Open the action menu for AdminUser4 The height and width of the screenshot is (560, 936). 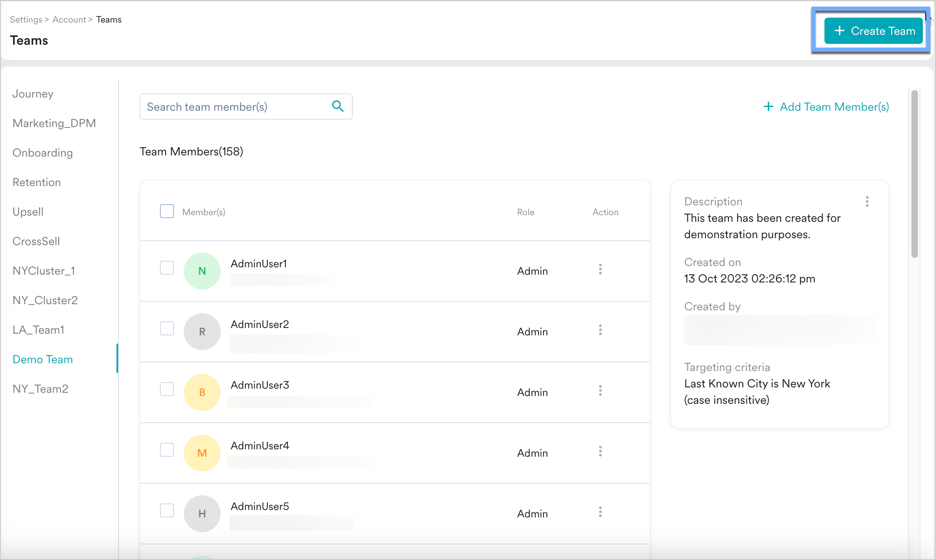pyautogui.click(x=600, y=451)
